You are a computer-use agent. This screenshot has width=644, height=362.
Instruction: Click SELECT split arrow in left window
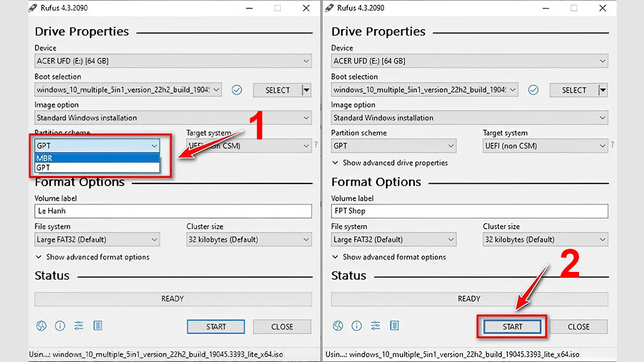click(306, 90)
